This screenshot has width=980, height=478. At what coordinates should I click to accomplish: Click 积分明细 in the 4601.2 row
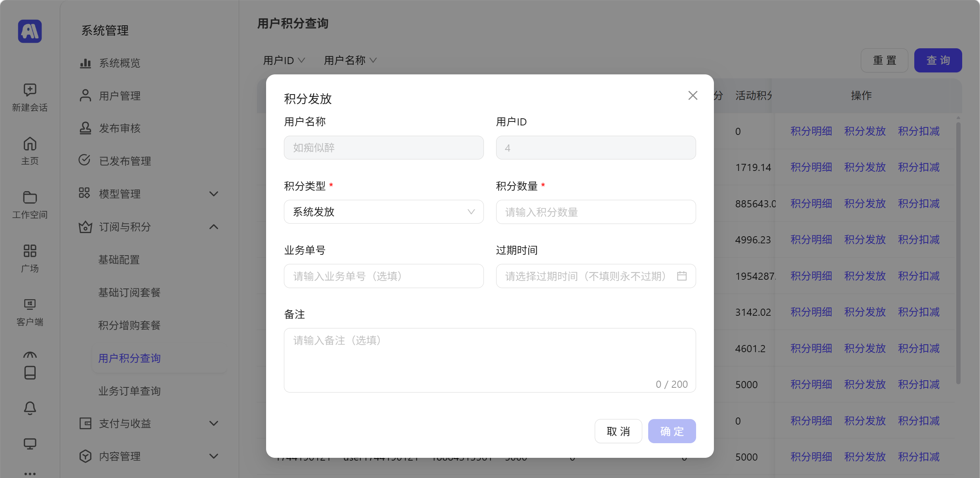click(811, 348)
